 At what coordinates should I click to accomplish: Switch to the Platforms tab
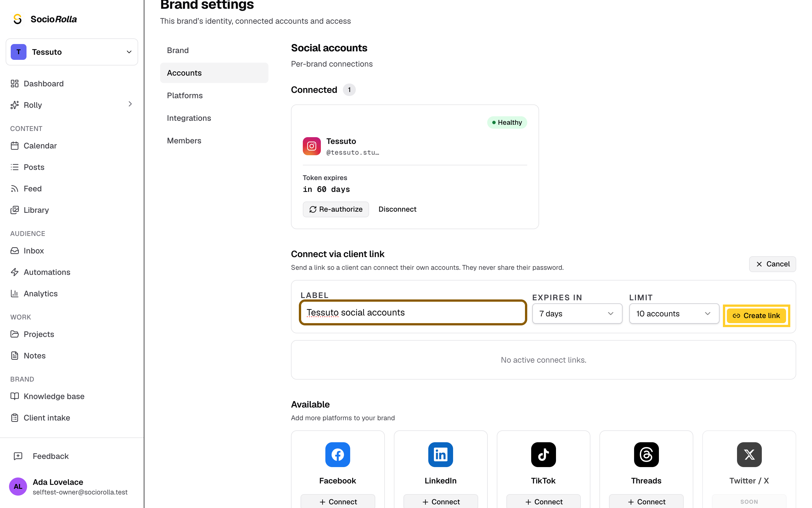pos(214,95)
